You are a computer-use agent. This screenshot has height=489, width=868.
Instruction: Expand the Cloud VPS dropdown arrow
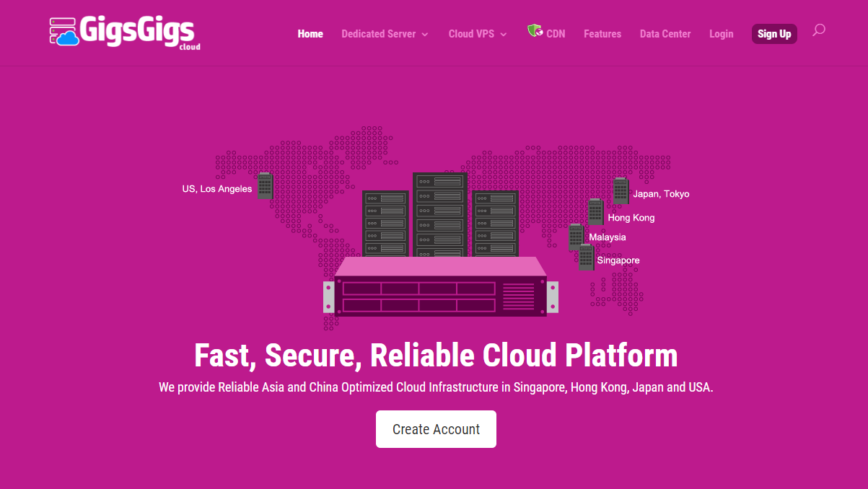coord(504,35)
